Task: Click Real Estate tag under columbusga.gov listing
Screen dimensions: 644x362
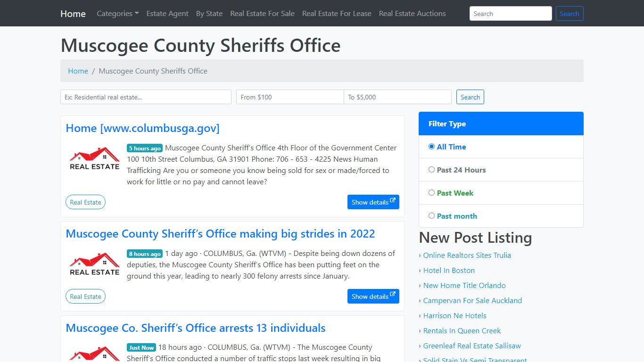Action: (85, 202)
